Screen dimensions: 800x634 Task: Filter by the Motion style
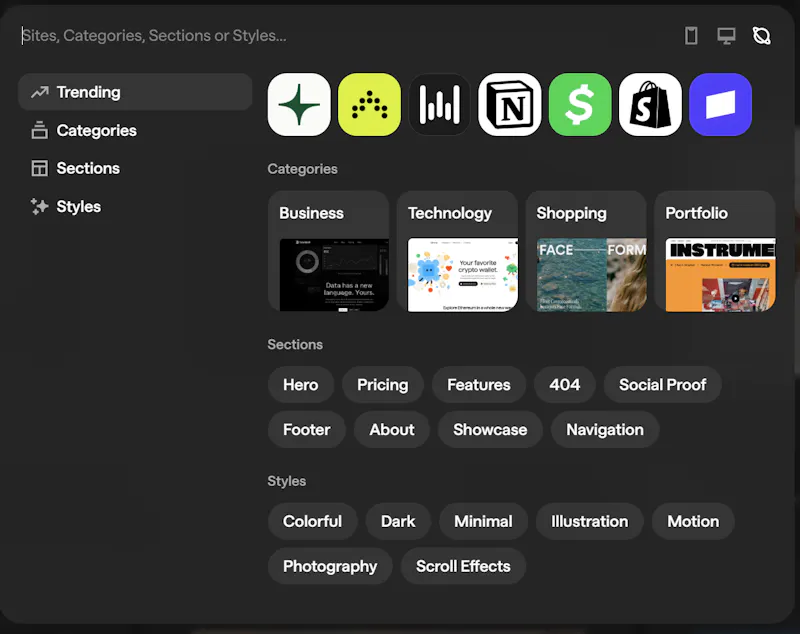coord(693,521)
